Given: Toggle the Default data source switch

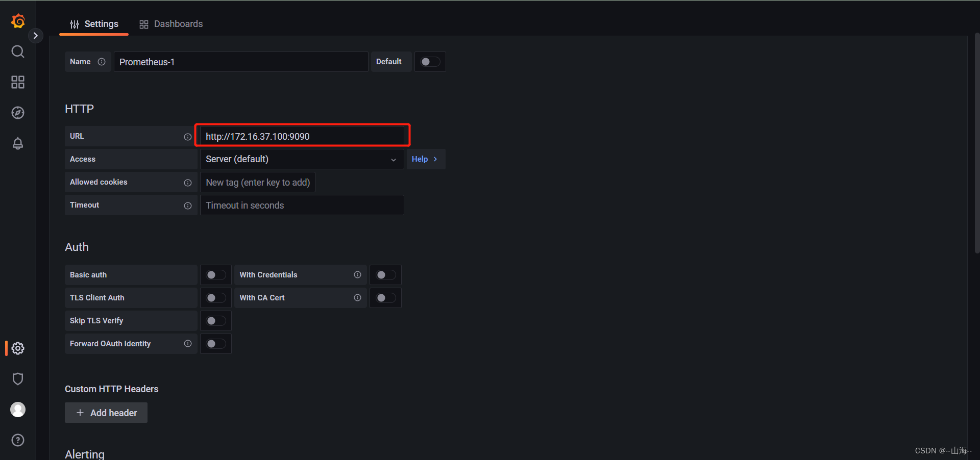Looking at the screenshot, I should point(430,62).
